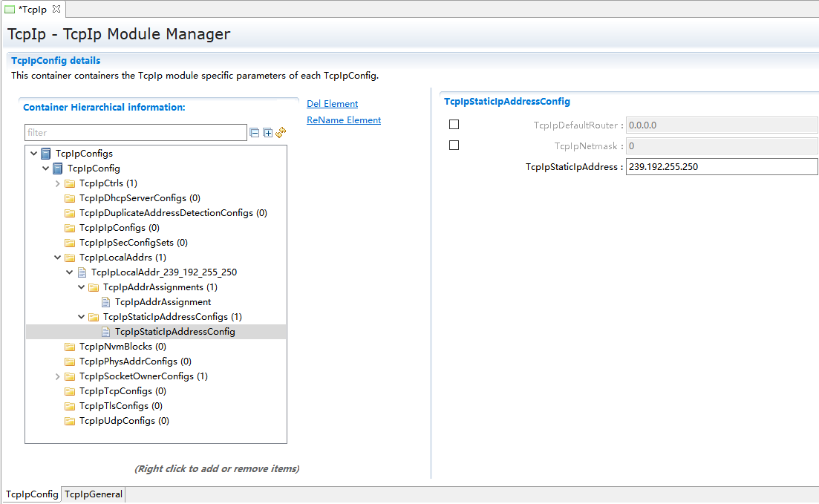Click the collapse all tree icon
The image size is (819, 504).
click(x=255, y=133)
